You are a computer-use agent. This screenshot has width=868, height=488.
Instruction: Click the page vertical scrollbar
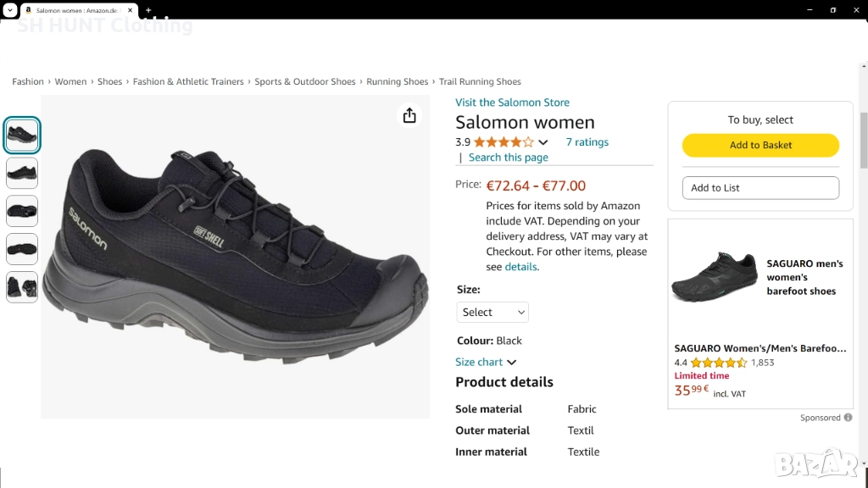[x=864, y=140]
